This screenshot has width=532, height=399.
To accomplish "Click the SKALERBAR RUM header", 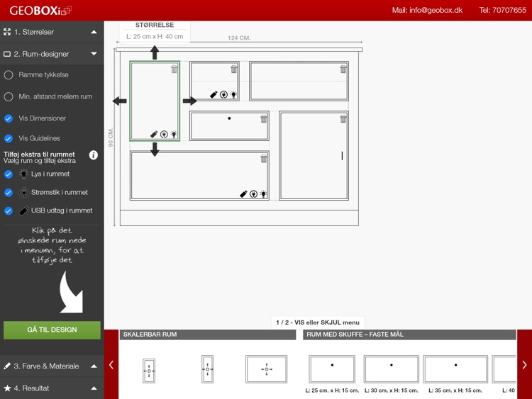I will [208, 335].
